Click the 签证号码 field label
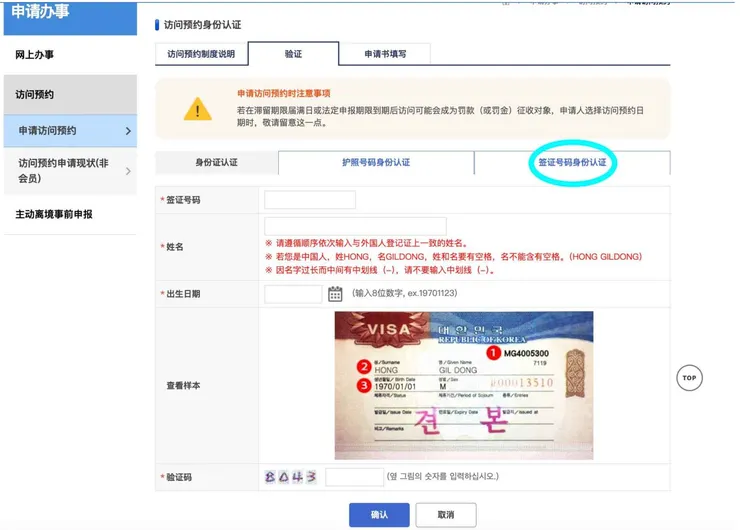 183,200
